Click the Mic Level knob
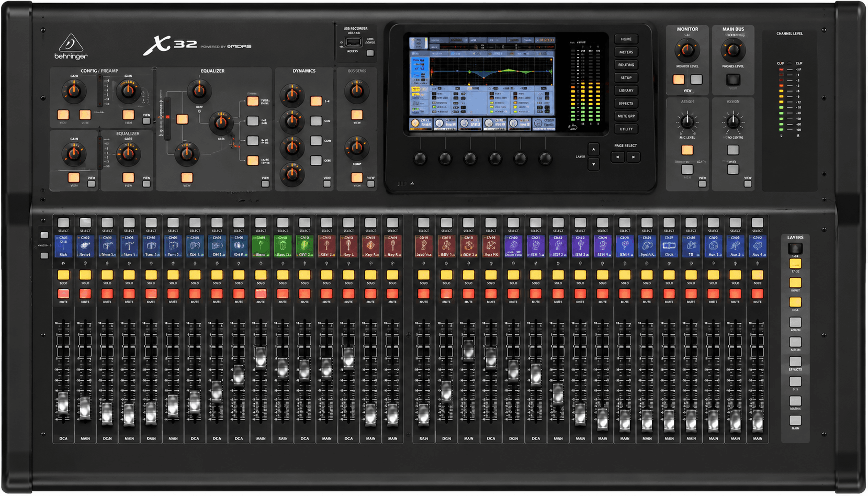 687,122
